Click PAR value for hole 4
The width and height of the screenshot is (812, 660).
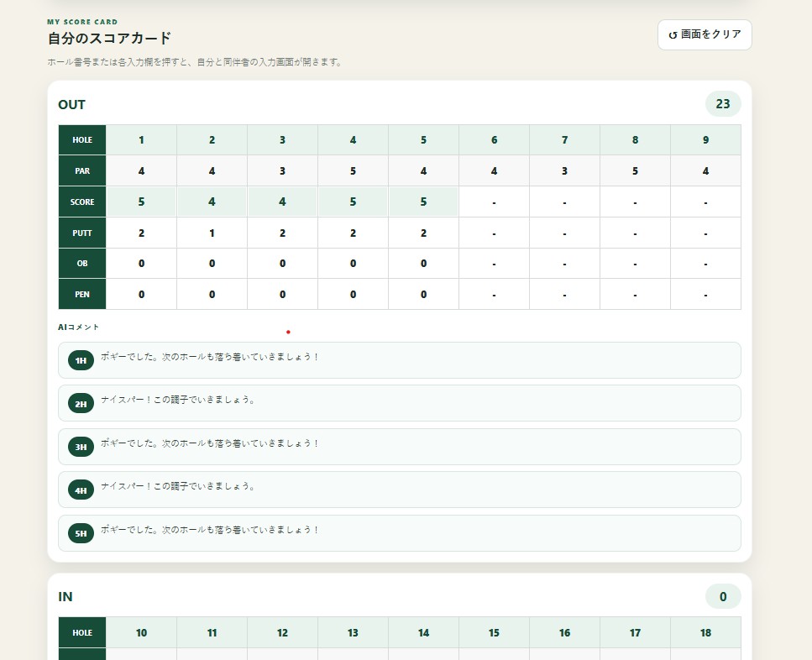tap(353, 170)
